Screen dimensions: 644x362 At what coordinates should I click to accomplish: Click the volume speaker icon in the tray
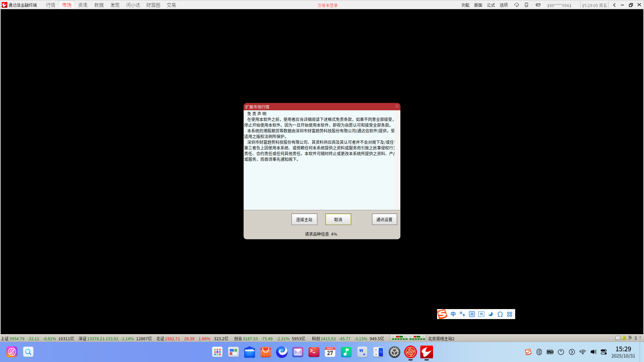pos(593,352)
